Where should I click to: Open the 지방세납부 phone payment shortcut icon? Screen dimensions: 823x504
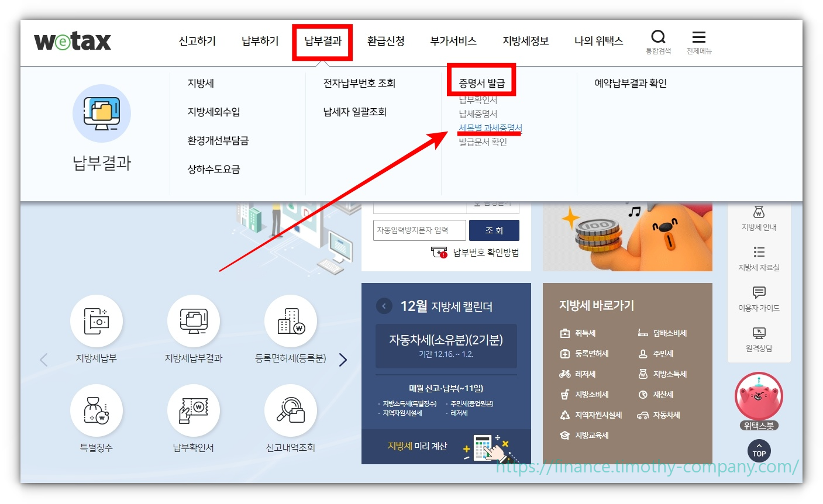97,320
